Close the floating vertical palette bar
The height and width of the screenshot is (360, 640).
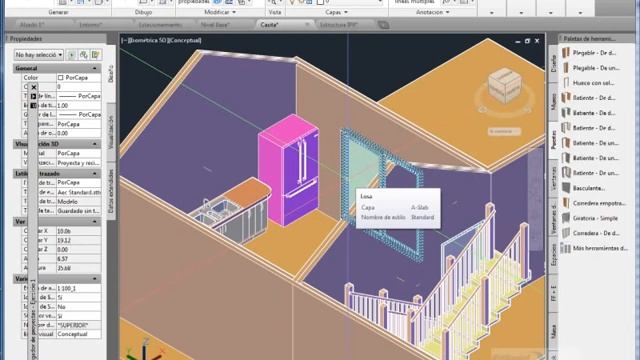point(34,87)
